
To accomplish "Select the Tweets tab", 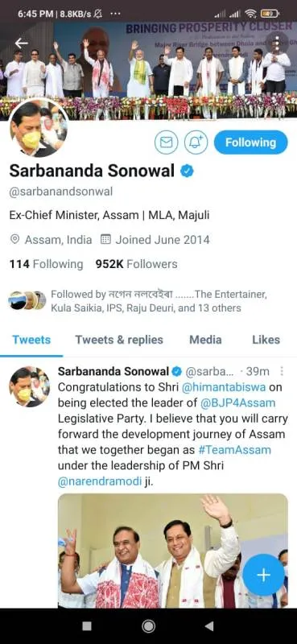I will click(x=31, y=340).
